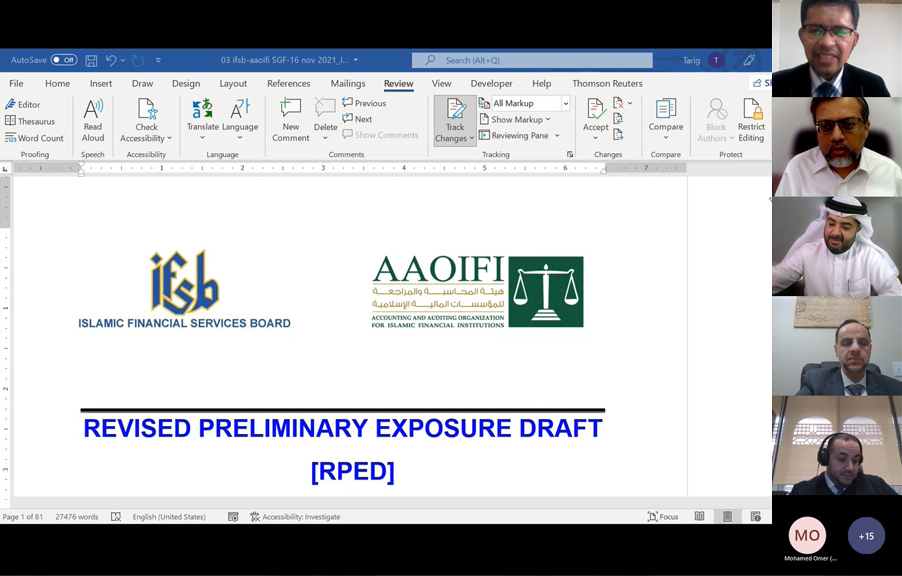The width and height of the screenshot is (902, 576).
Task: Click the Reject change icon
Action: [x=618, y=103]
